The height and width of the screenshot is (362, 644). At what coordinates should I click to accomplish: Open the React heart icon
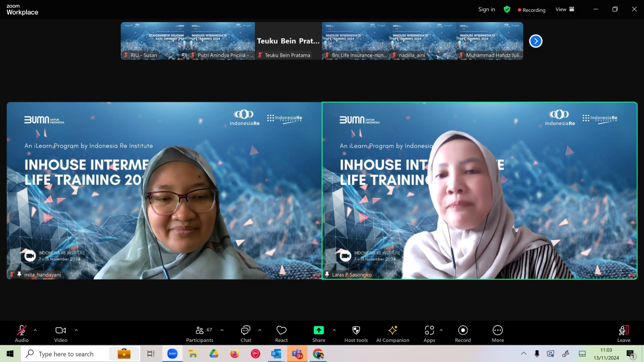tap(281, 330)
